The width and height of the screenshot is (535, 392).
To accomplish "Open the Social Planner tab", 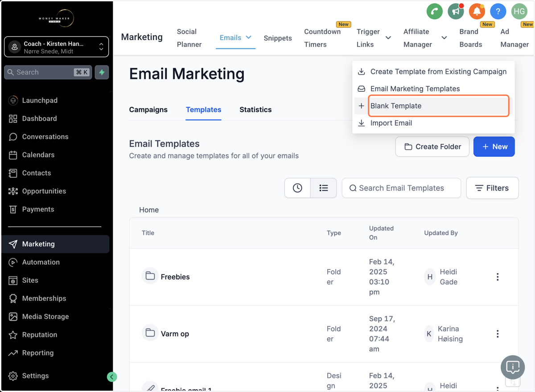I will click(x=189, y=38).
